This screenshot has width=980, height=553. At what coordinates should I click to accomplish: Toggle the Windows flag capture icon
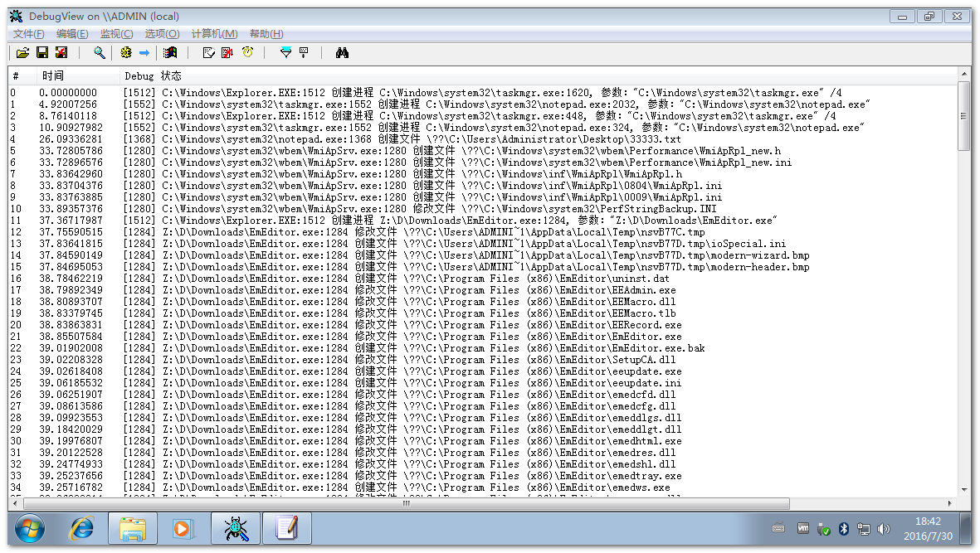(x=170, y=53)
